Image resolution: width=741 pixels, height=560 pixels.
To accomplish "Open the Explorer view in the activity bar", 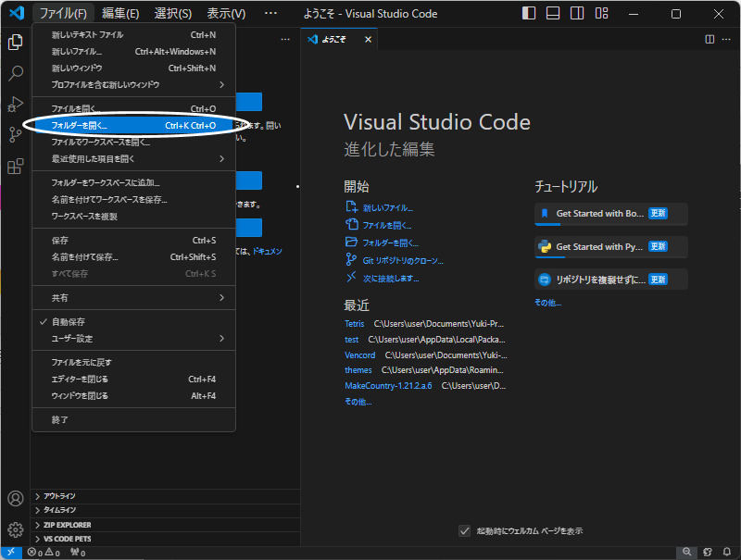I will [15, 43].
